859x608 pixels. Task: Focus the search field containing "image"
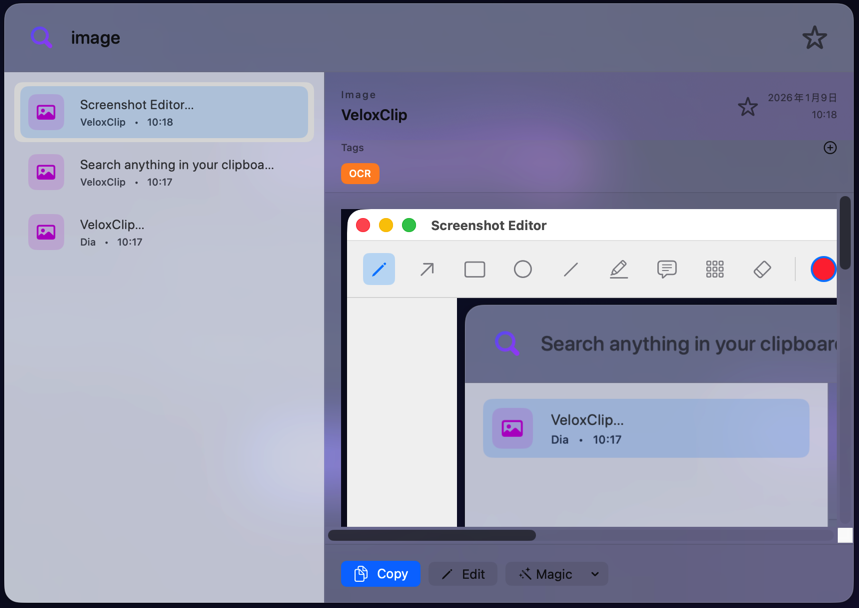pyautogui.click(x=400, y=38)
